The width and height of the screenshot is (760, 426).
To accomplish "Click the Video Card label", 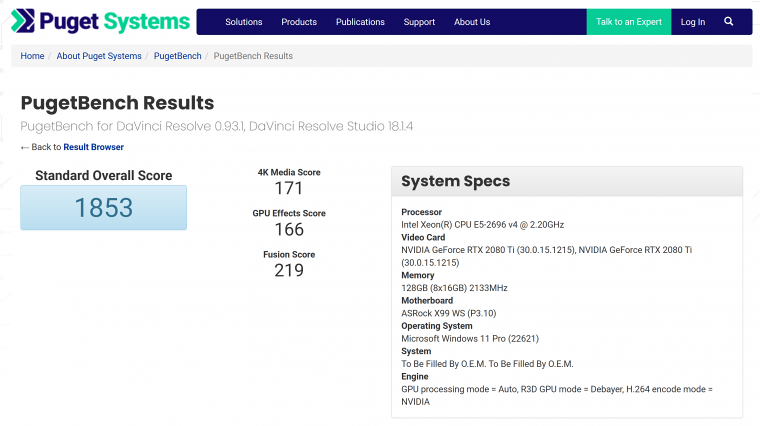I will [423, 237].
